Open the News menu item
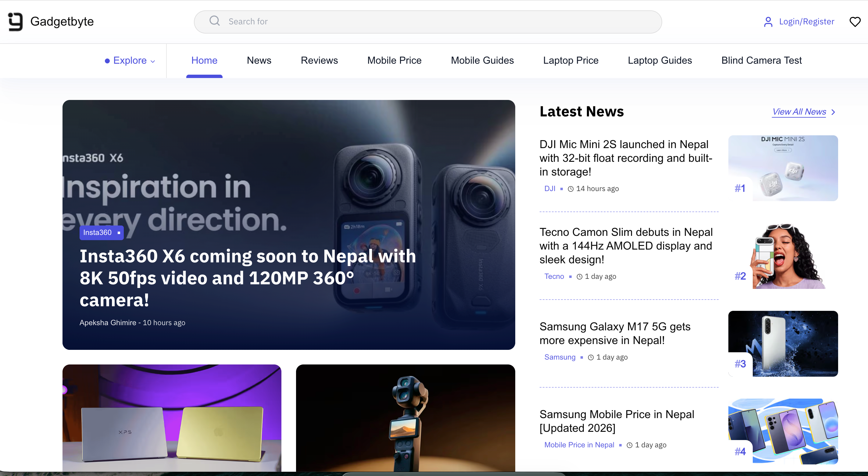 click(x=259, y=60)
